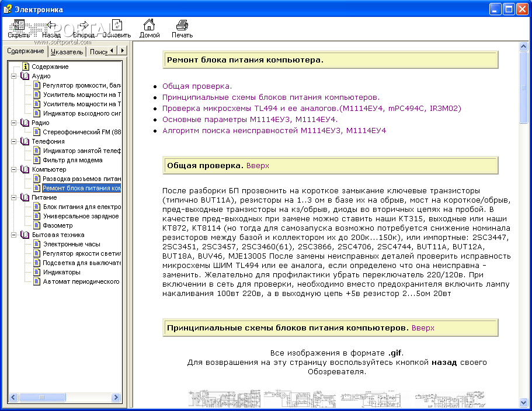Click page icon beside Электронные часы
Screen dimensions: 532x411
click(x=37, y=244)
